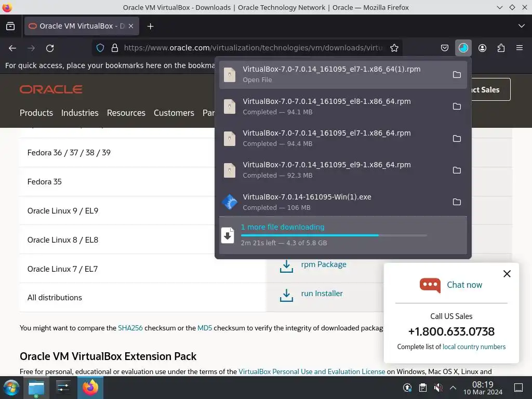Close the Chat now popup
532x399 pixels.
click(507, 274)
